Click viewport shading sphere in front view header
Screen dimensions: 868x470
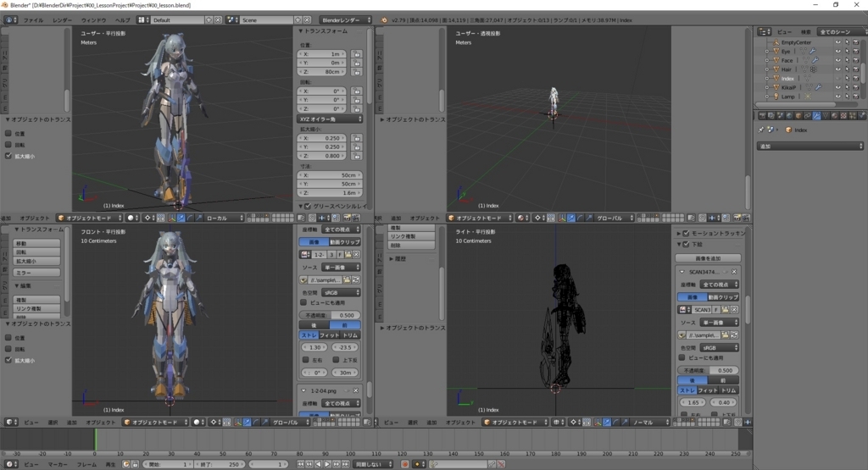coord(198,422)
